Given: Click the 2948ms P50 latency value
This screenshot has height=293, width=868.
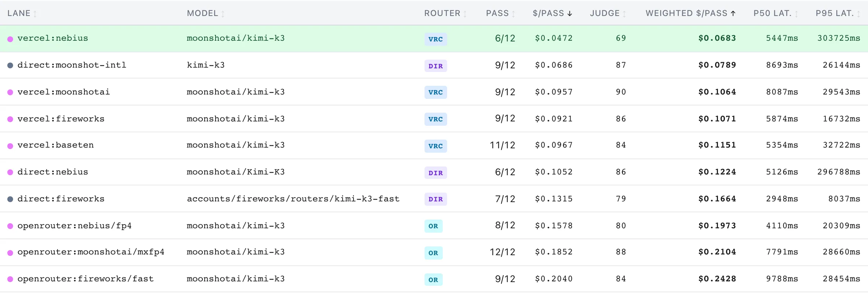Looking at the screenshot, I should (x=782, y=199).
